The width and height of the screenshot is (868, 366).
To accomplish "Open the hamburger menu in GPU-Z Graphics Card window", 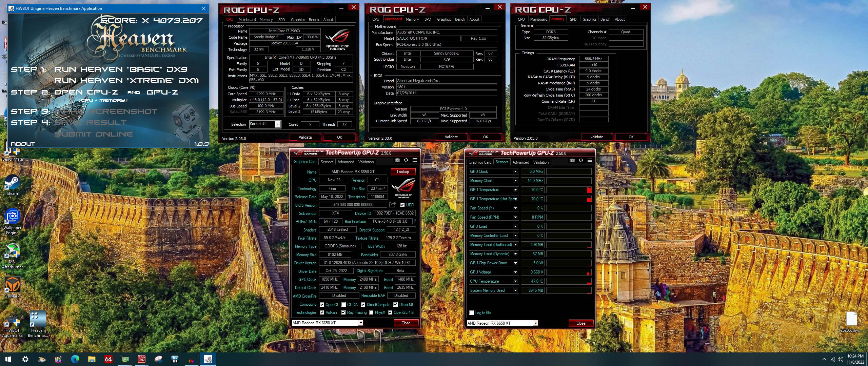I will pyautogui.click(x=415, y=160).
